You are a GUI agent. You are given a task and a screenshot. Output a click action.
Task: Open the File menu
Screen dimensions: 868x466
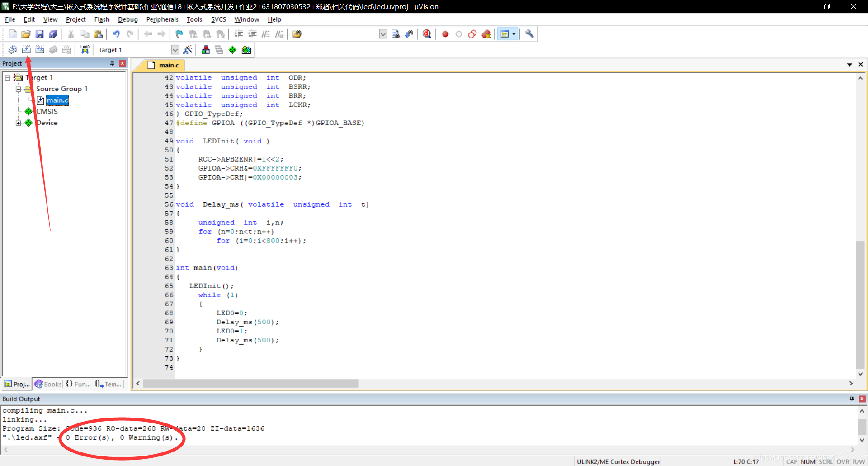click(10, 19)
